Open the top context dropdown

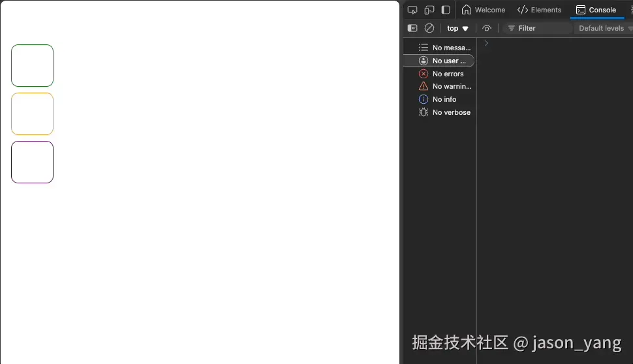(x=457, y=28)
